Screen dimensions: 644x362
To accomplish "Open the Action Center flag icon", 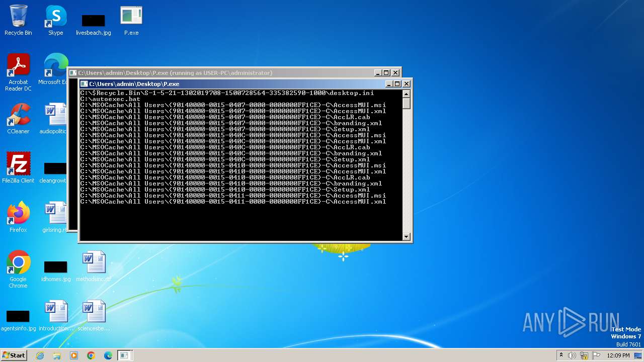I will tap(596, 355).
